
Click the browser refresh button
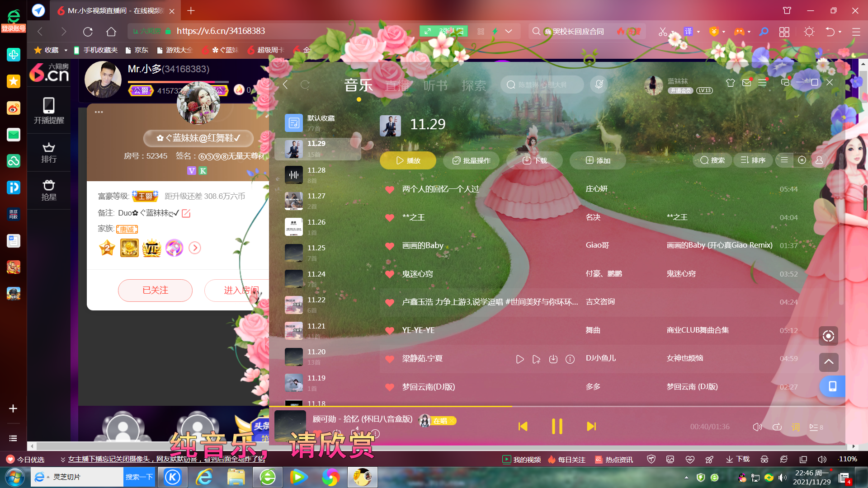[88, 32]
